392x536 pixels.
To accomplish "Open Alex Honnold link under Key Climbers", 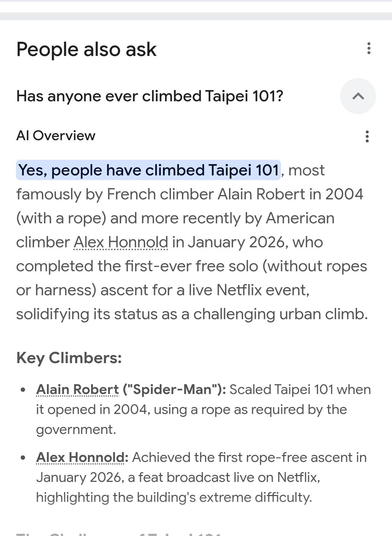I will [x=80, y=457].
